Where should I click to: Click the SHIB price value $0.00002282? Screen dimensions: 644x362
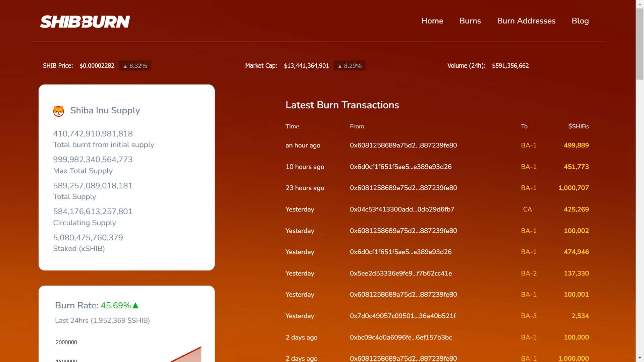coord(97,66)
